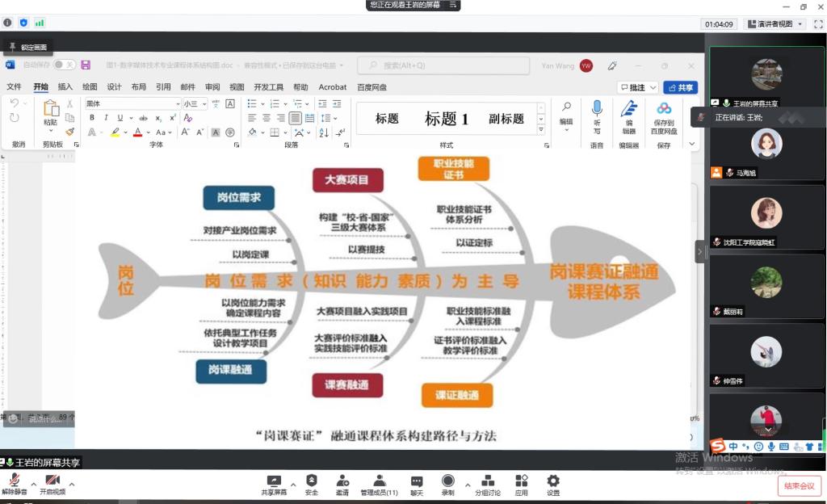The width and height of the screenshot is (827, 504).
Task: Open the 文件 File menu
Action: coord(15,87)
